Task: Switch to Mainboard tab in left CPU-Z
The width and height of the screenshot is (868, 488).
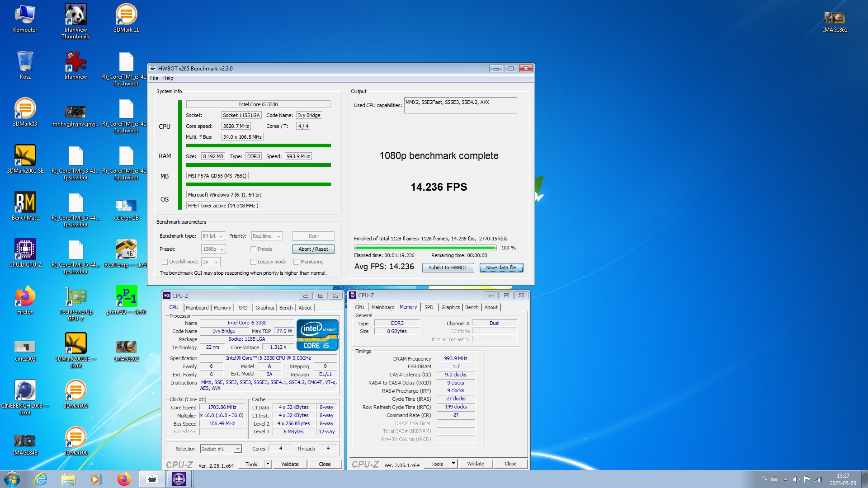Action: click(x=197, y=308)
